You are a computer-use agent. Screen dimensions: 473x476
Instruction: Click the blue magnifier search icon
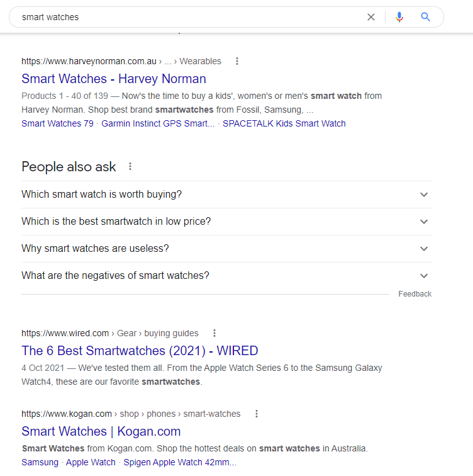point(425,17)
